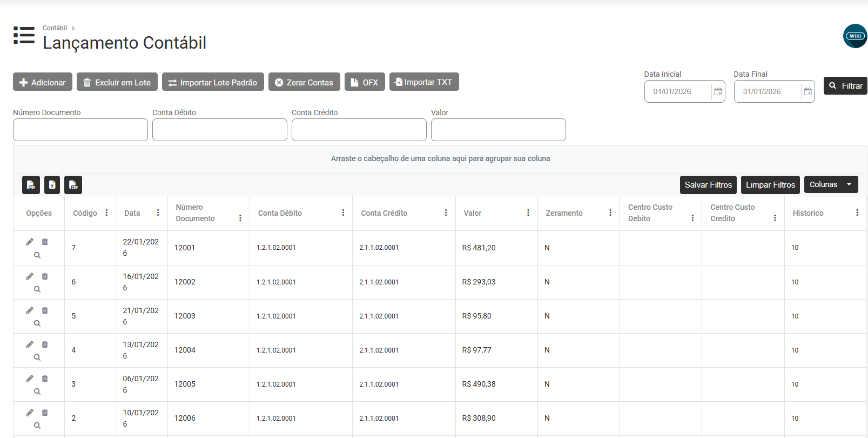View details of document 12004 entry
Viewport: 868px width, 438px height.
click(37, 357)
